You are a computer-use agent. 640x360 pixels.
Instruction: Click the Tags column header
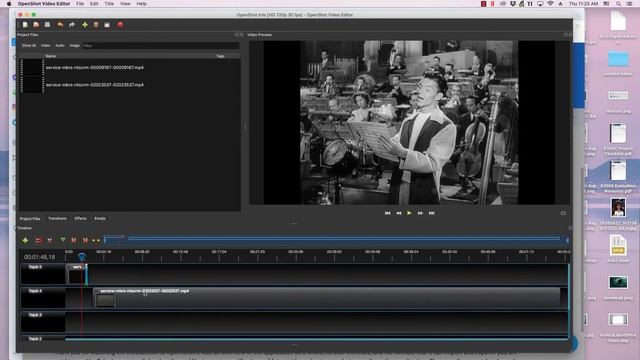click(x=220, y=56)
